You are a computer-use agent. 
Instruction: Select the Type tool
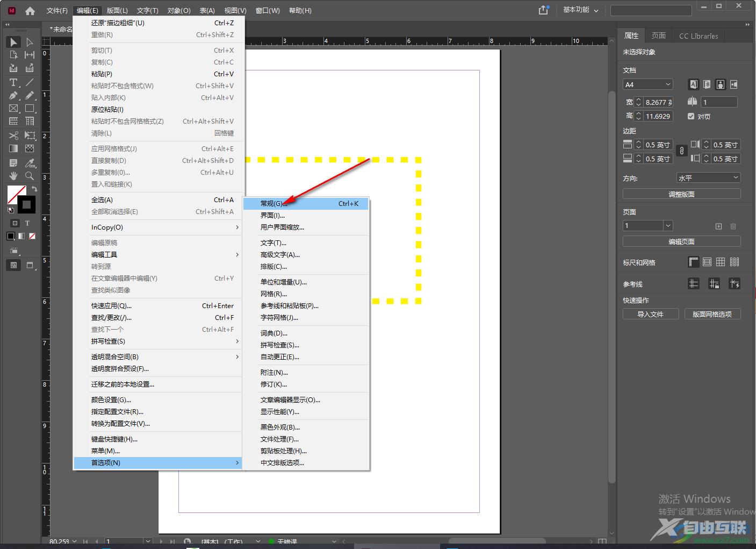(x=13, y=82)
